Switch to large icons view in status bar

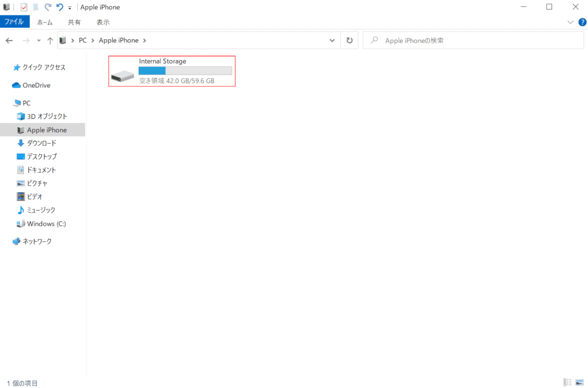[579, 382]
